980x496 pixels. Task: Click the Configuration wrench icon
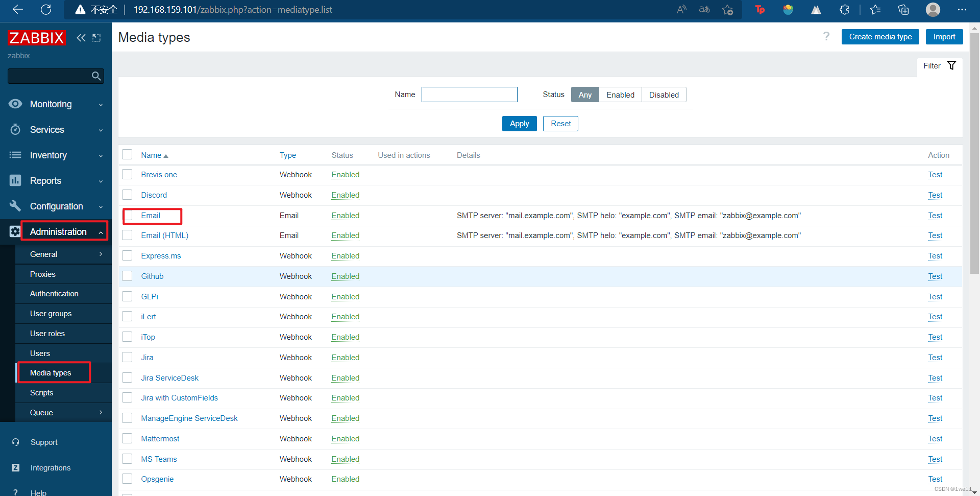click(15, 206)
